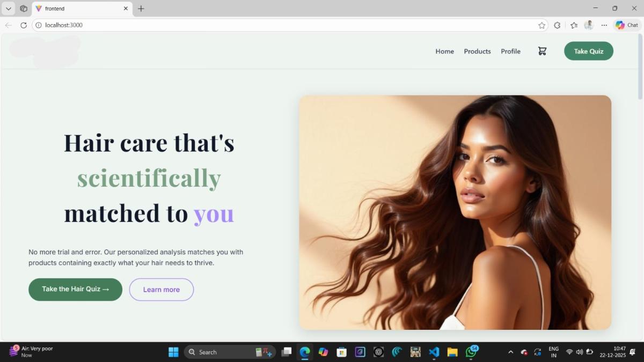Open the browser Extensions puzzle icon
This screenshot has width=644, height=362.
[557, 25]
